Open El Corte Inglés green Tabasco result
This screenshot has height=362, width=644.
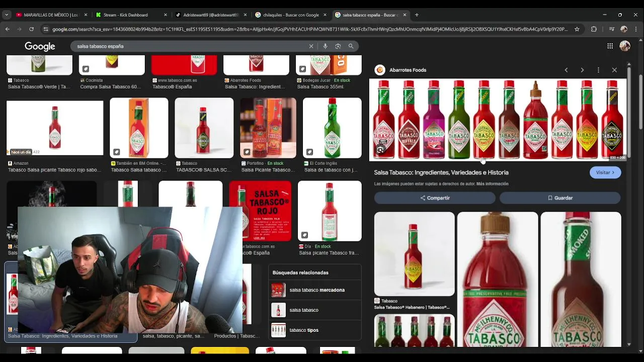point(332,128)
